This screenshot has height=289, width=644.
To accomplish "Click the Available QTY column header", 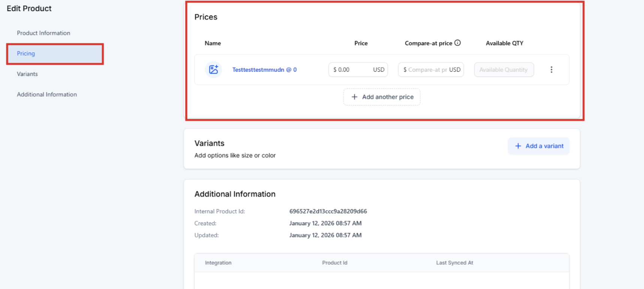I will (x=504, y=43).
